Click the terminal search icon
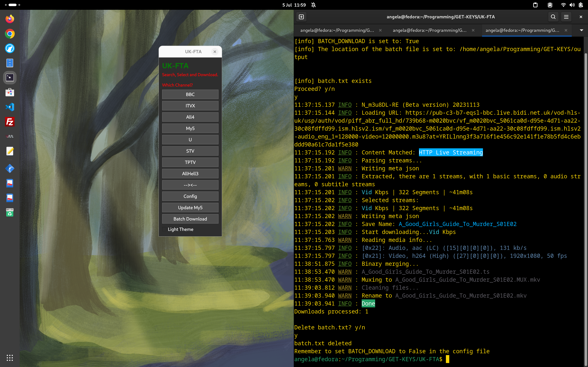588x367 pixels. [553, 17]
